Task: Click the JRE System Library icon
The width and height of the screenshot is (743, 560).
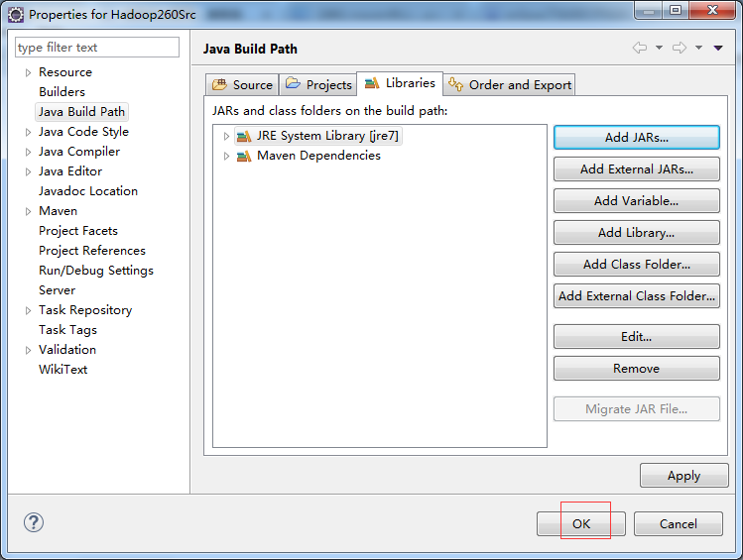Action: point(244,137)
